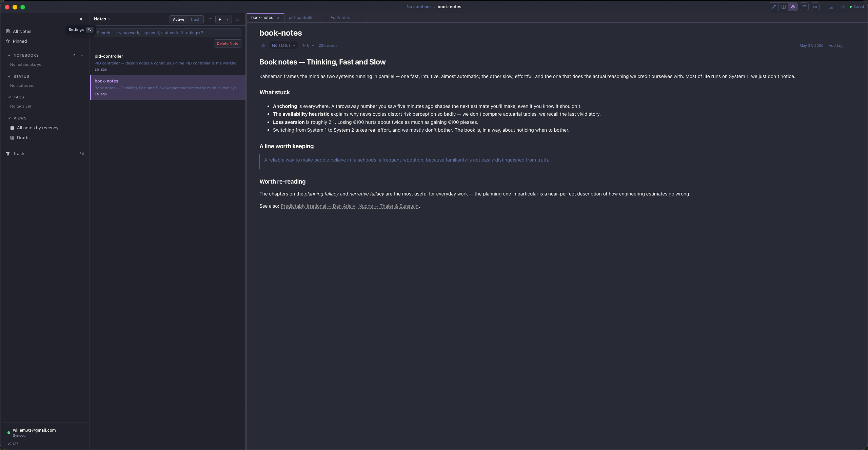Click willem.vz@gmail.com account entry
Image resolution: width=868 pixels, height=450 pixels.
[x=34, y=430]
